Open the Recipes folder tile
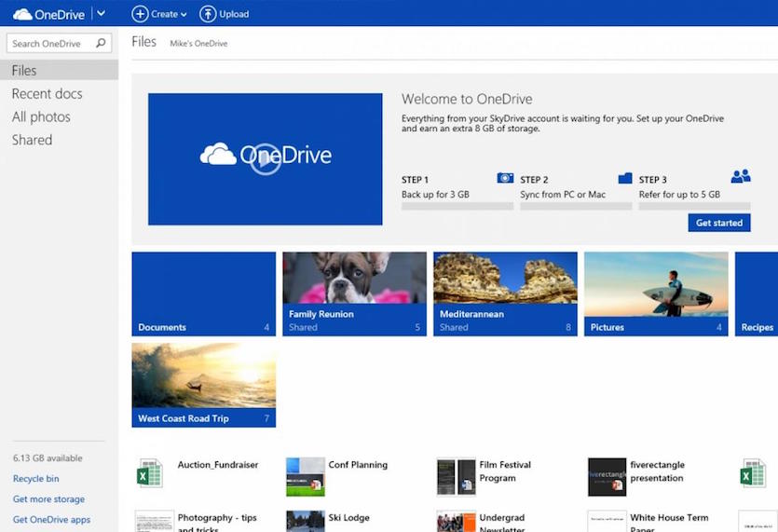 coord(757,293)
